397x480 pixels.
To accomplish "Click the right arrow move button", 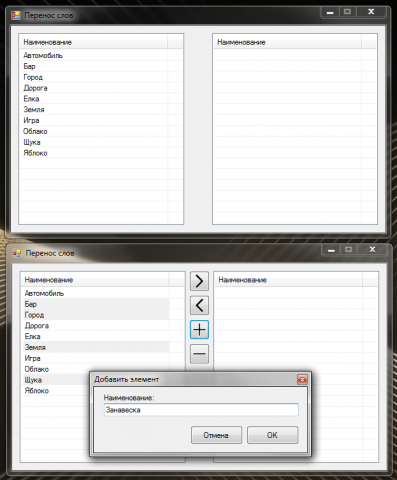I will 199,281.
